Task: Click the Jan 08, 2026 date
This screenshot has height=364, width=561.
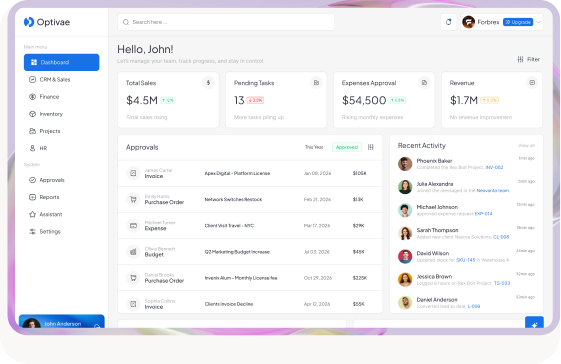Action: coord(317,173)
